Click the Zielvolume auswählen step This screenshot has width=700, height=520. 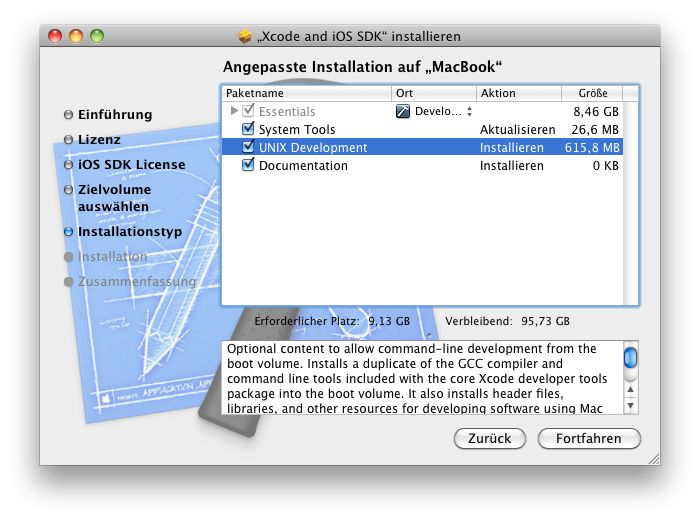pos(114,198)
